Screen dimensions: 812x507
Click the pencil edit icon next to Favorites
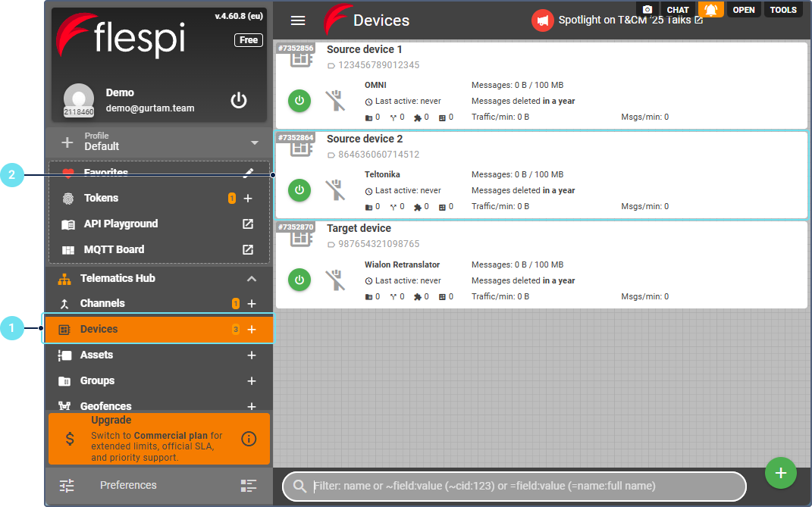click(248, 173)
